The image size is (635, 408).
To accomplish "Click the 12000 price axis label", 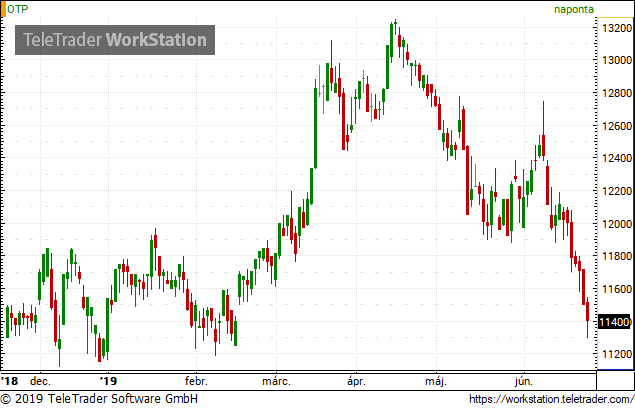I will tap(616, 224).
